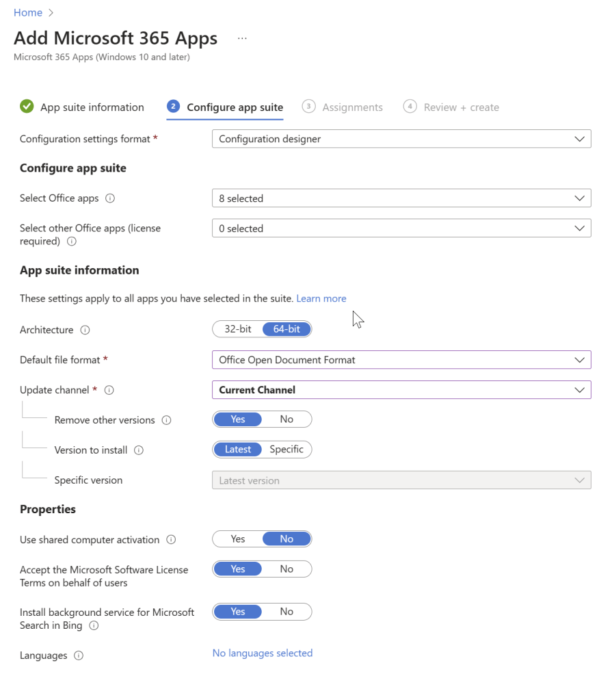The height and width of the screenshot is (700, 614).
Task: Click info icon for shared computer activation
Action: pos(171,540)
